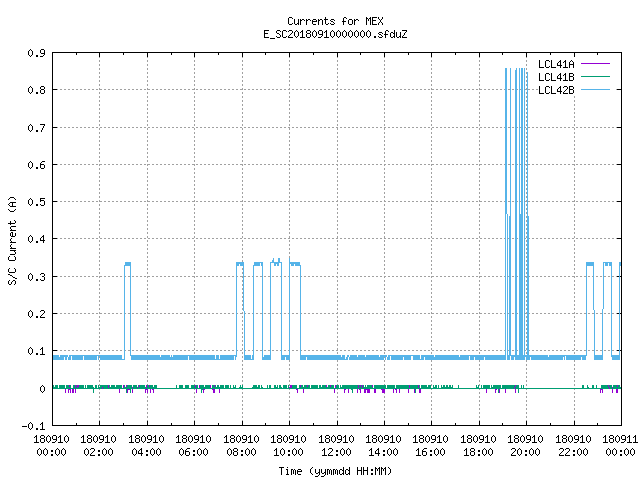Click the x-axis tick label 180910 18:00
Screen dimensions: 640x480
point(478,446)
